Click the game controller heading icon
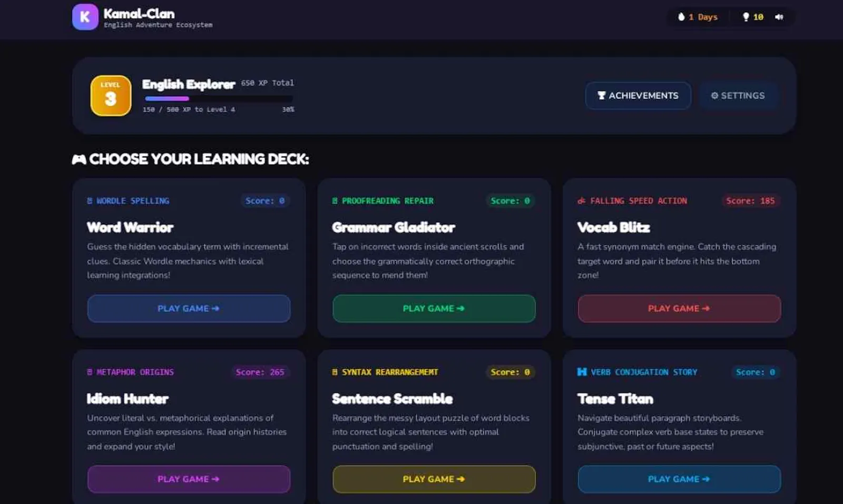The image size is (843, 504). 79,159
